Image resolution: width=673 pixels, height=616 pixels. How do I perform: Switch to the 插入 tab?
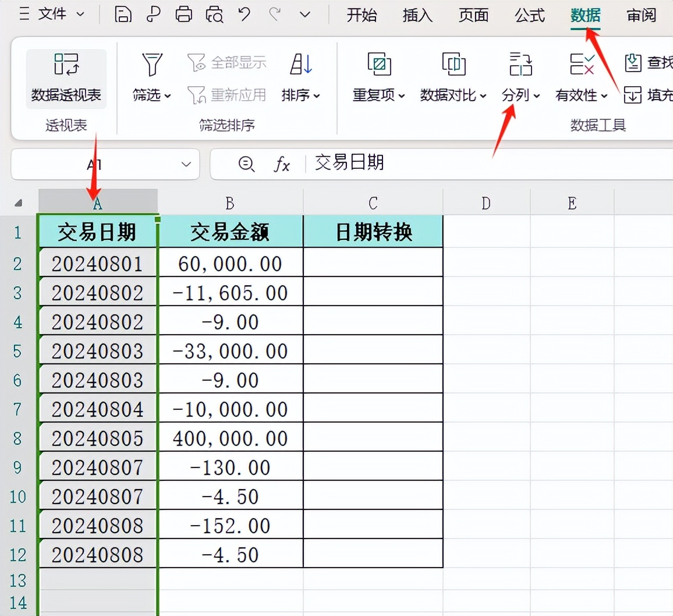tap(417, 15)
